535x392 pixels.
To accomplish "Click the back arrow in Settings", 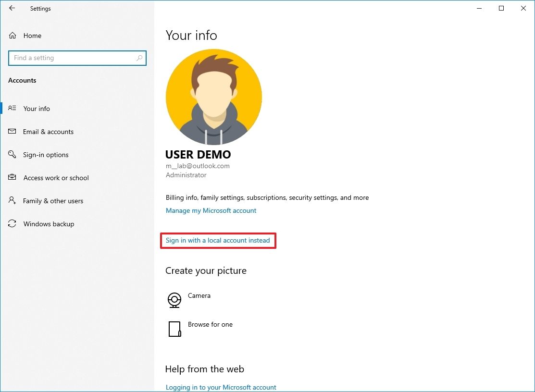I will 12,8.
